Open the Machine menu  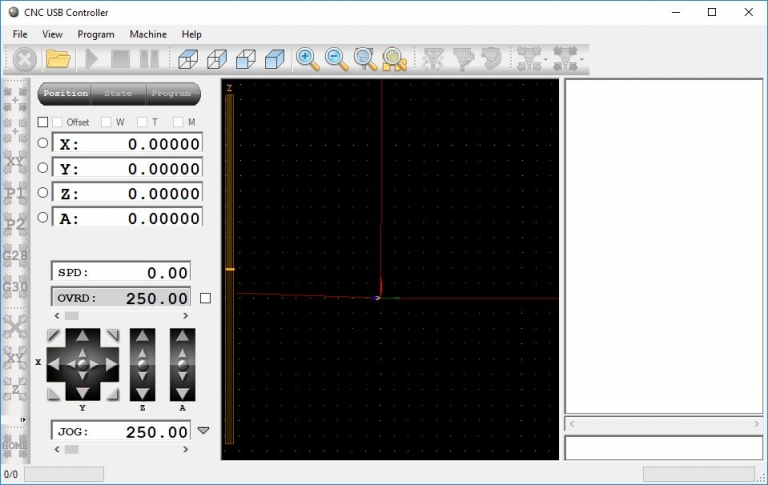pyautogui.click(x=148, y=34)
